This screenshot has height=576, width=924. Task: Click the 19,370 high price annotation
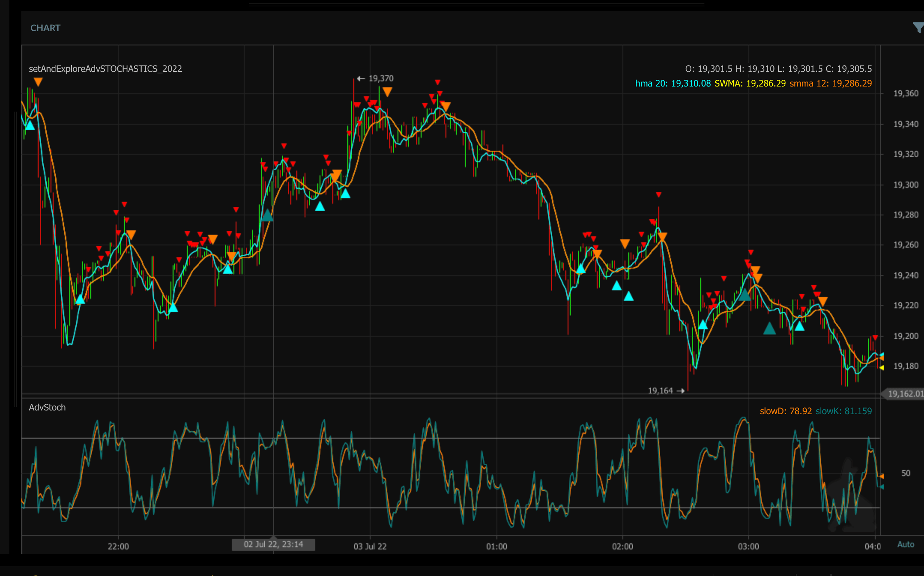(375, 79)
